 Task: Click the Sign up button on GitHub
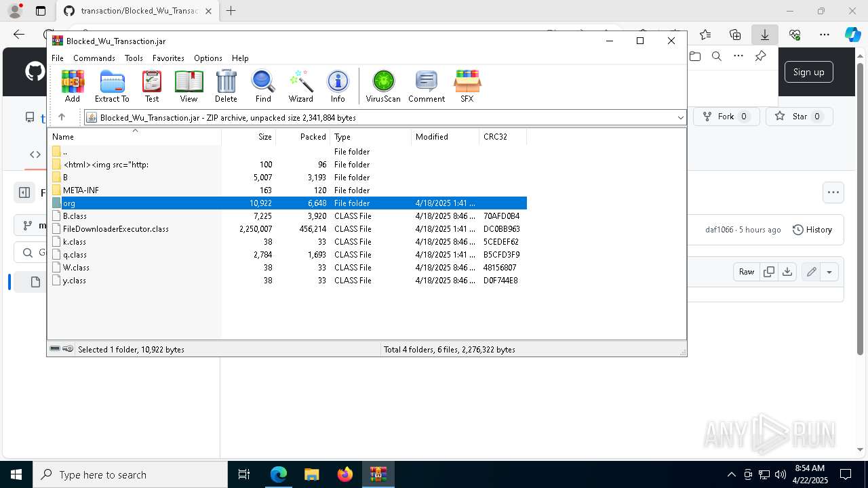tap(808, 72)
